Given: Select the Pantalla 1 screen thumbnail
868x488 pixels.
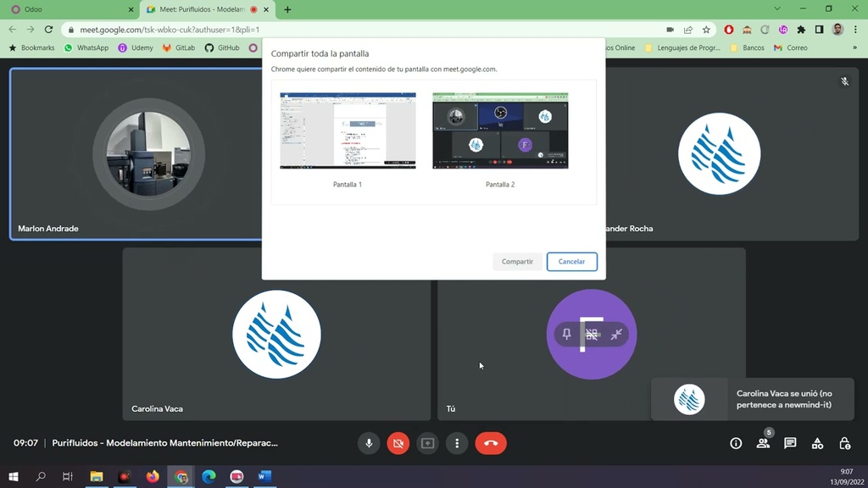Looking at the screenshot, I should pyautogui.click(x=348, y=131).
